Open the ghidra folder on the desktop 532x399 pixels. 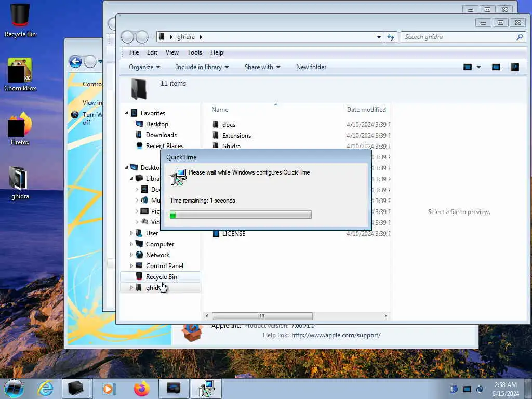tap(20, 183)
